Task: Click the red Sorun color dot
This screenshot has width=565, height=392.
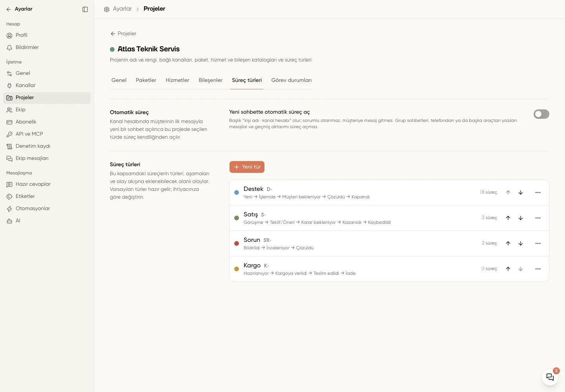Action: pos(237,243)
